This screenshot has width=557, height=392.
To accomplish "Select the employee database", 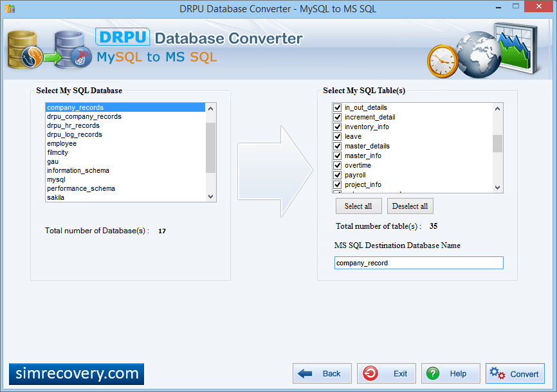I will [x=126, y=143].
